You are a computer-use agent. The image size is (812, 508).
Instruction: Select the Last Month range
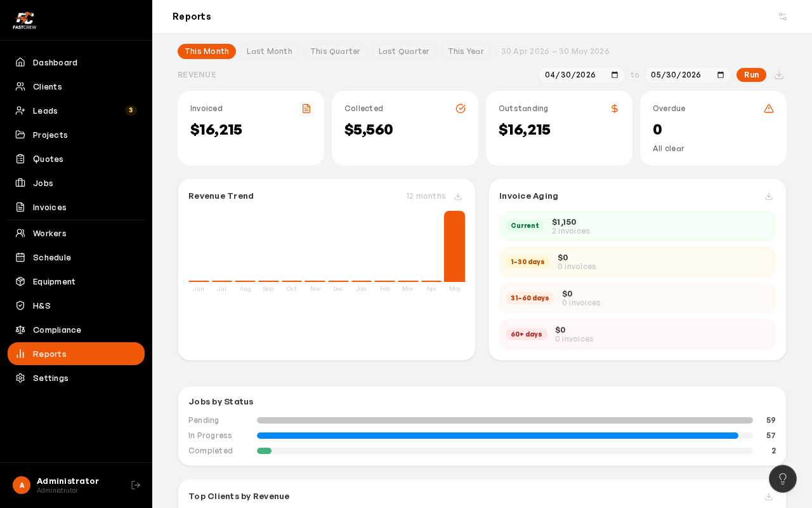[x=270, y=51]
